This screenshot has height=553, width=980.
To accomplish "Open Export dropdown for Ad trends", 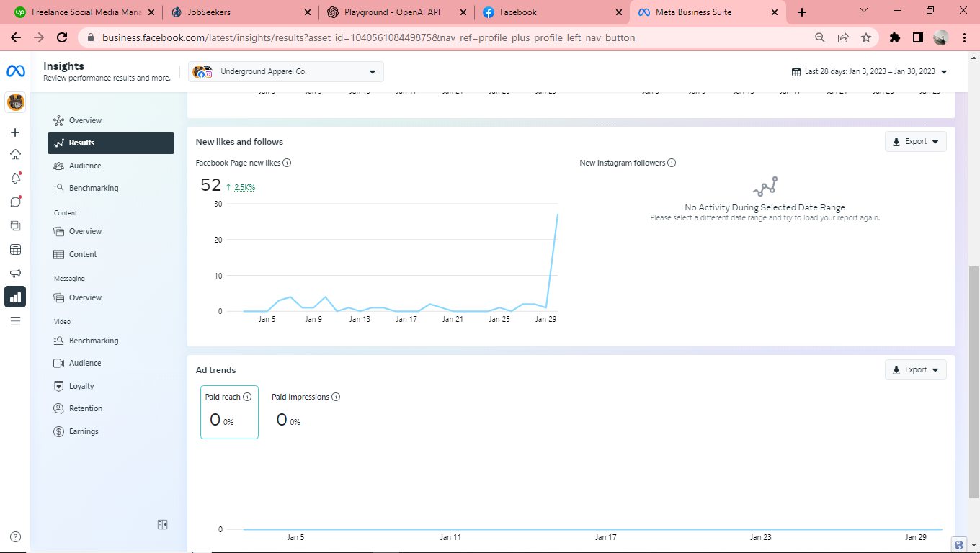I will 915,370.
